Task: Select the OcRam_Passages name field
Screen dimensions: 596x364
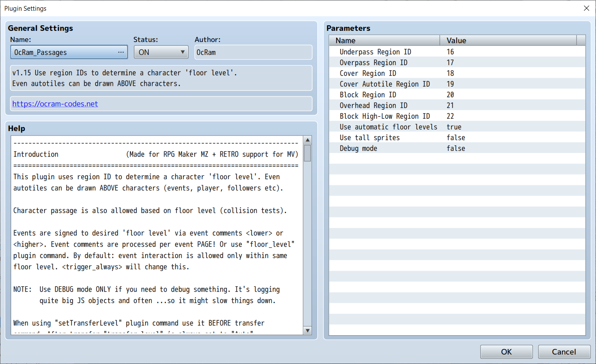Action: click(x=69, y=52)
